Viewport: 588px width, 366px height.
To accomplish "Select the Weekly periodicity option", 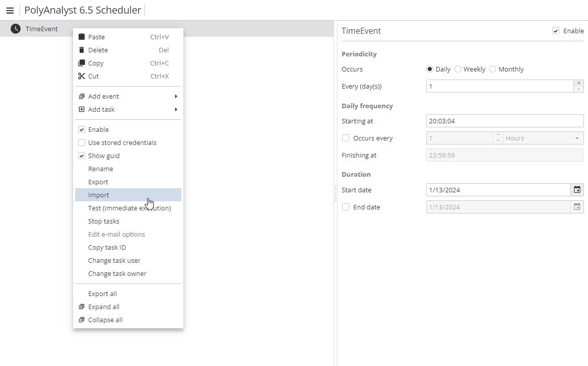I will 458,69.
